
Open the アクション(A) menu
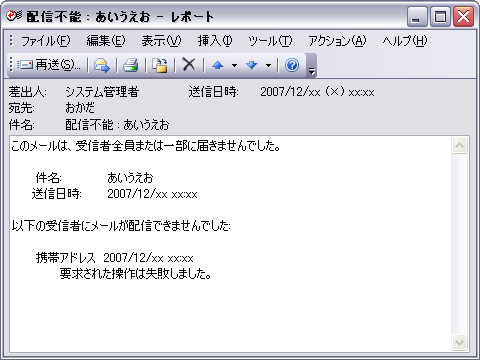coord(337,41)
